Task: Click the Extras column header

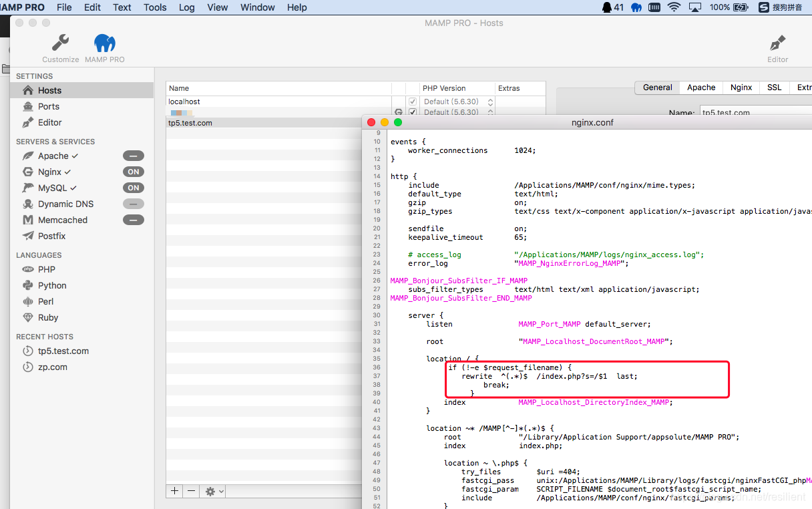Action: point(520,88)
